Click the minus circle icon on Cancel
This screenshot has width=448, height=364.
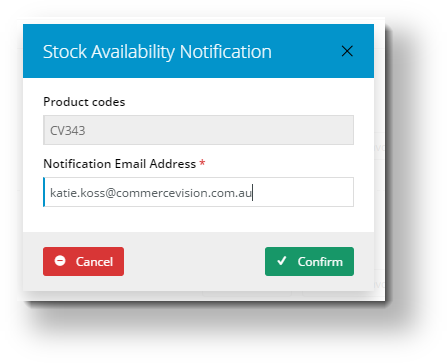point(60,261)
